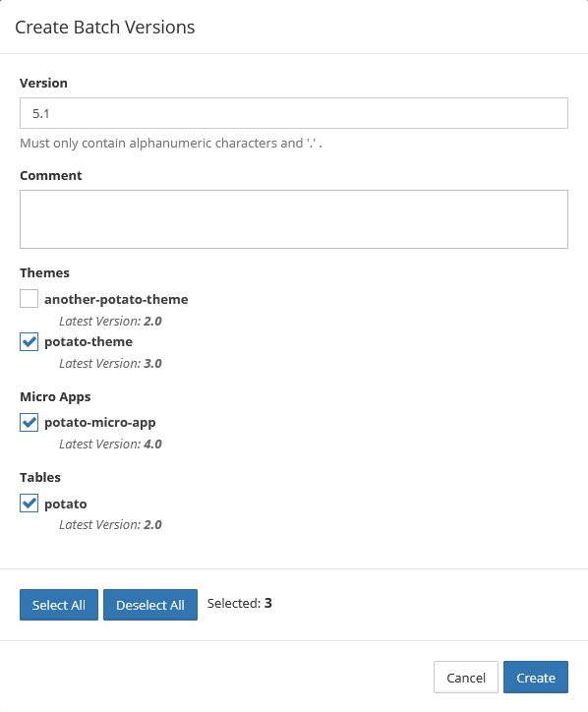Click the 'Selected: 3' counter text

tap(239, 603)
